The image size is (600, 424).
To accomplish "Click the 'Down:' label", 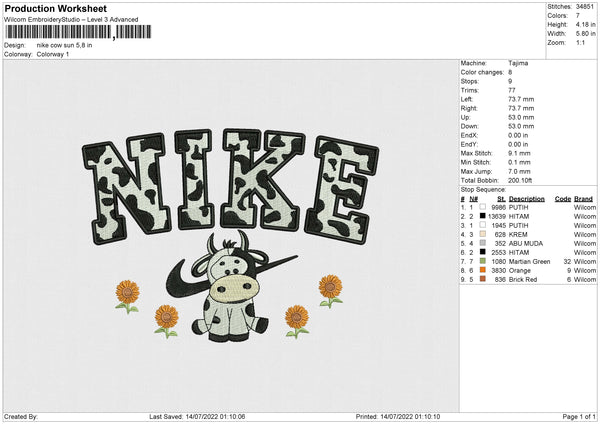I will pos(470,126).
